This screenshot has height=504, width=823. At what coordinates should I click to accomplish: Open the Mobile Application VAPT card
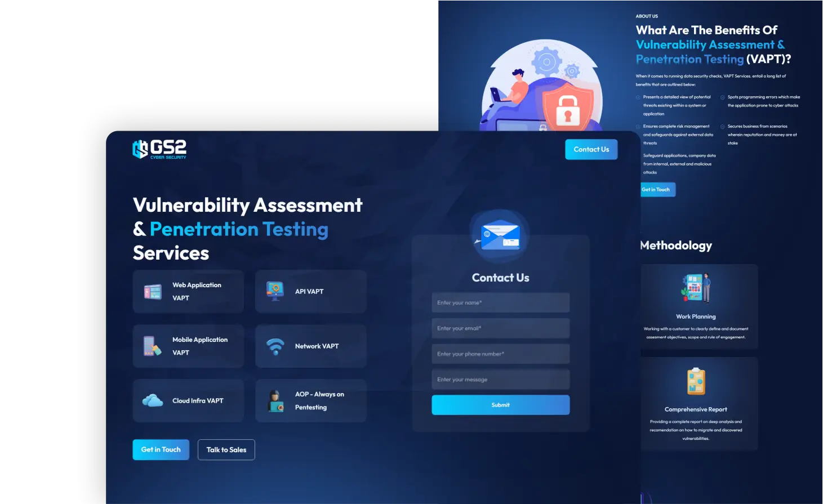tap(188, 346)
